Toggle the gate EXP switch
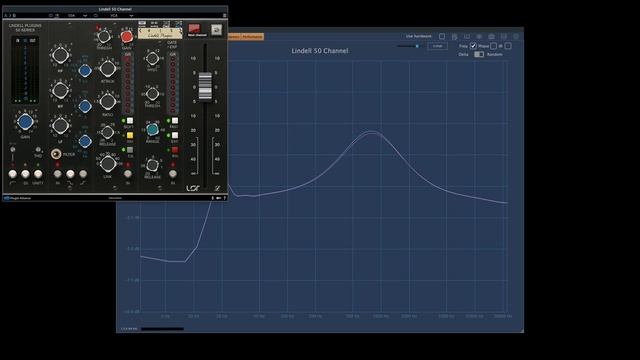Viewport: 640px width, 360px height. pos(175,135)
